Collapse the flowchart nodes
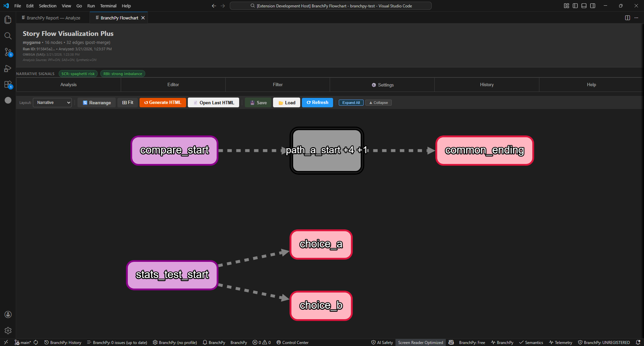 (378, 103)
